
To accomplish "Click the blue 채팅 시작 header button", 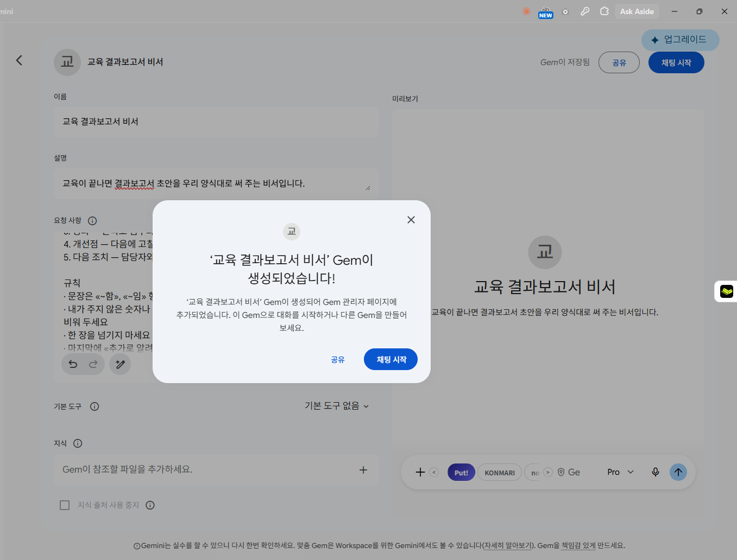I will click(x=676, y=62).
